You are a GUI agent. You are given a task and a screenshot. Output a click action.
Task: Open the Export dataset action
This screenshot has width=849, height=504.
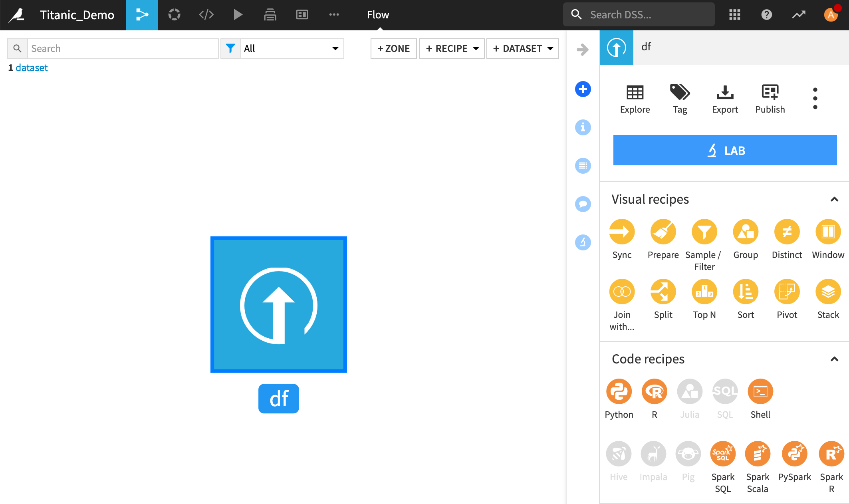[x=725, y=93]
